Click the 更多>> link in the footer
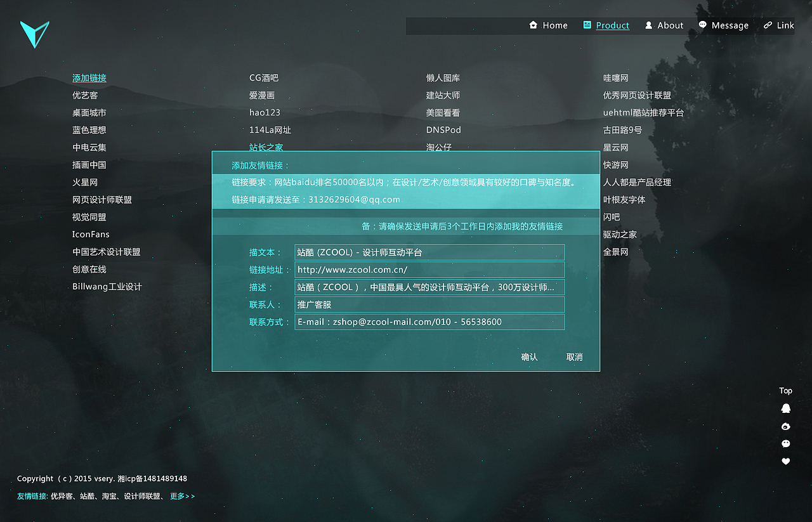 point(183,496)
